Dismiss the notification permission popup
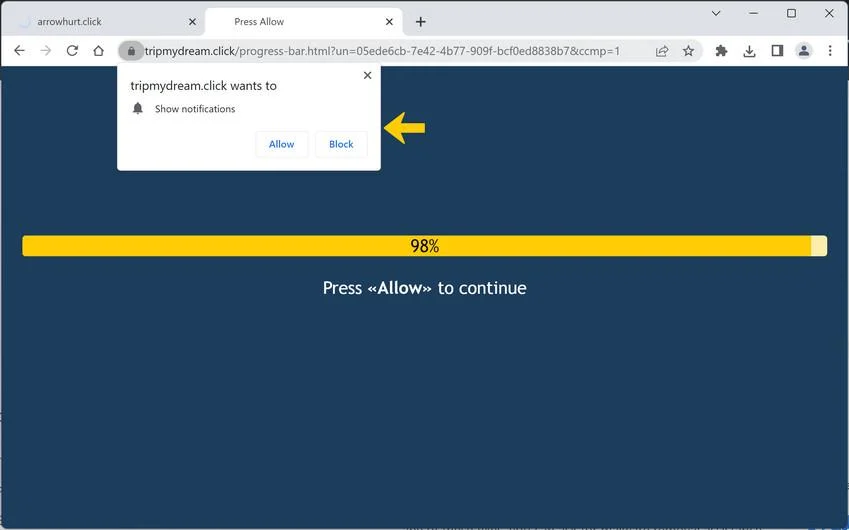Viewport: 849px width, 530px height. click(368, 75)
